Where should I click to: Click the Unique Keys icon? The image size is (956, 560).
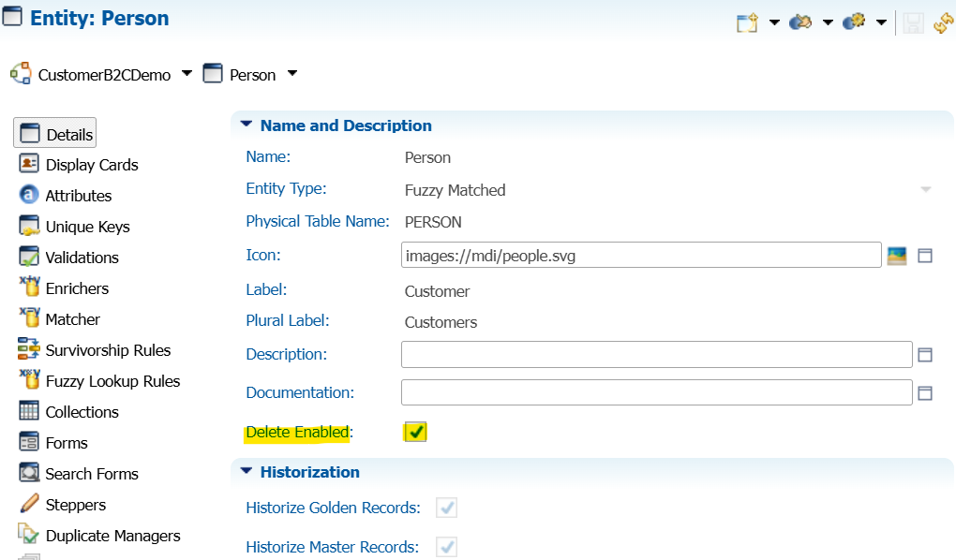[29, 226]
